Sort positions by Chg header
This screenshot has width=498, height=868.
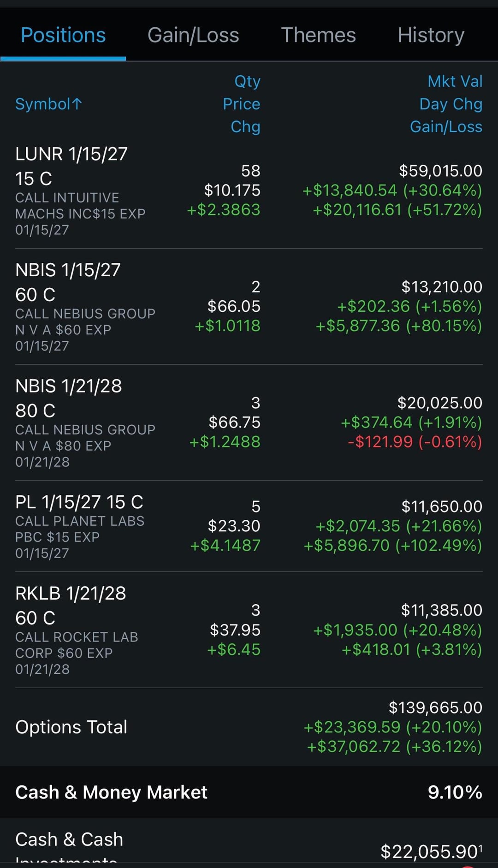(x=245, y=126)
